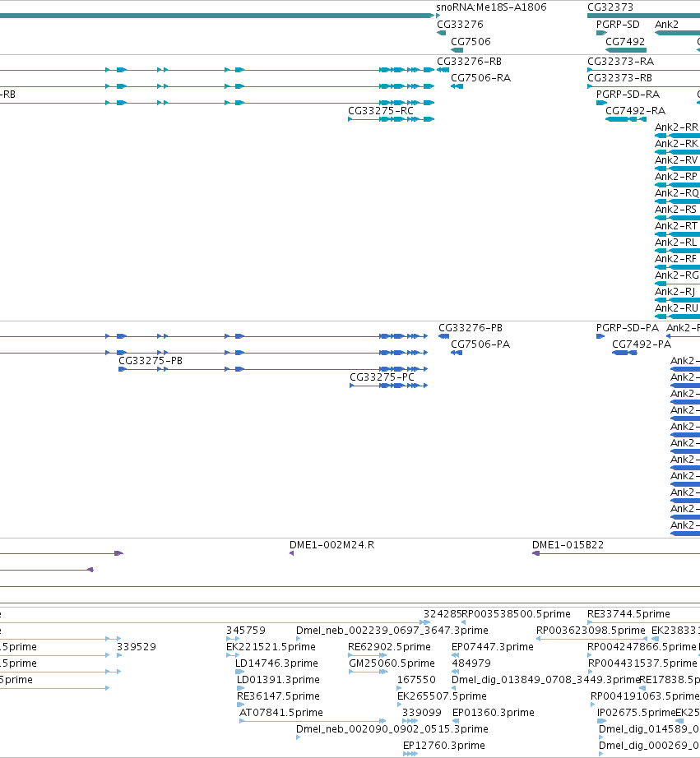Click the EK221521.5prime EST label
The height and width of the screenshot is (758, 700).
(271, 647)
